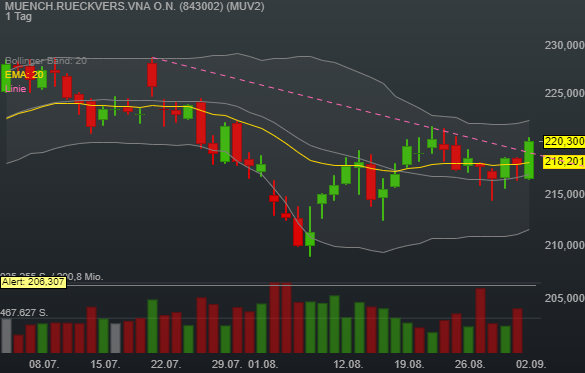
Task: Click the 230,000 price axis label
Action: click(564, 46)
